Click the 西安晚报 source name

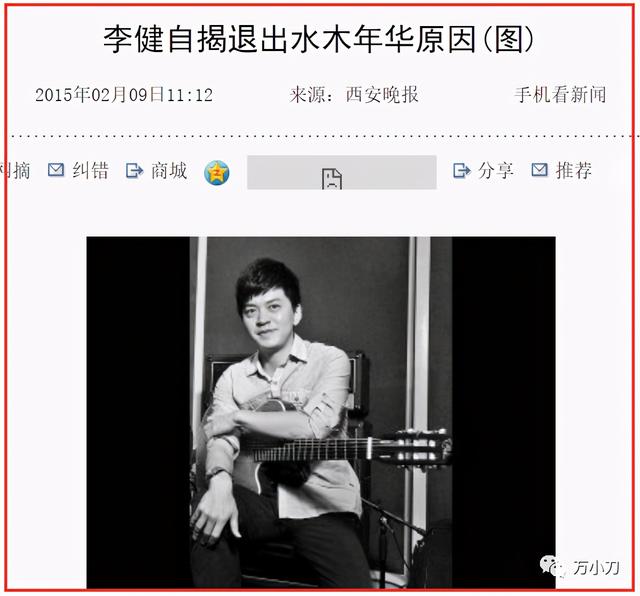tap(382, 95)
